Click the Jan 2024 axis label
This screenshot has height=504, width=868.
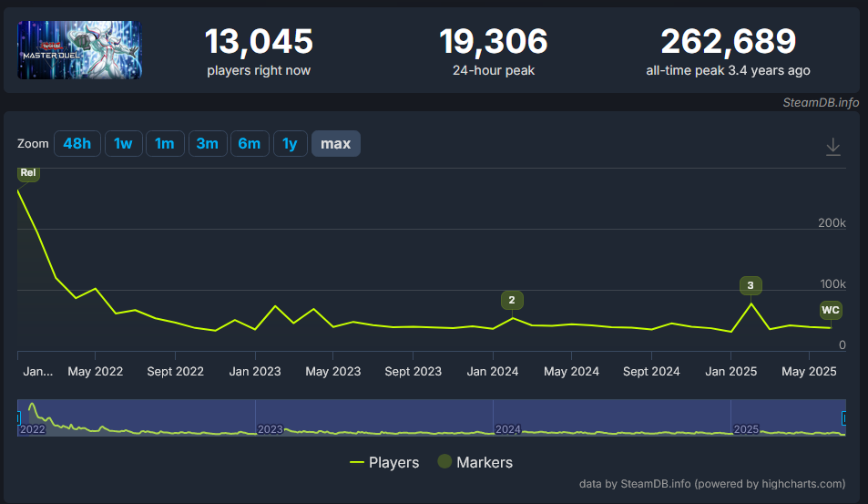click(493, 372)
